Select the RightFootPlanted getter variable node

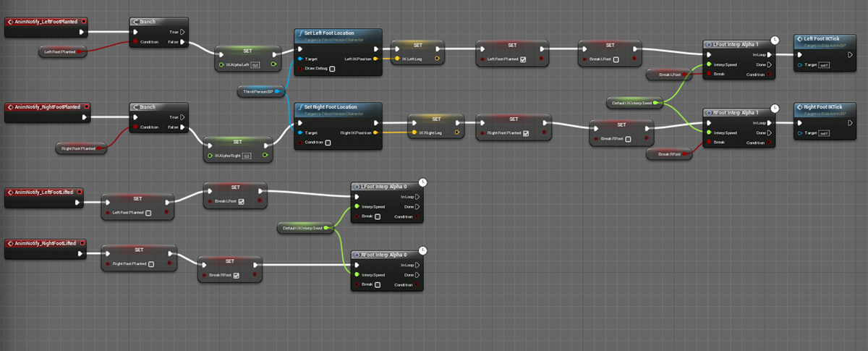(x=81, y=148)
